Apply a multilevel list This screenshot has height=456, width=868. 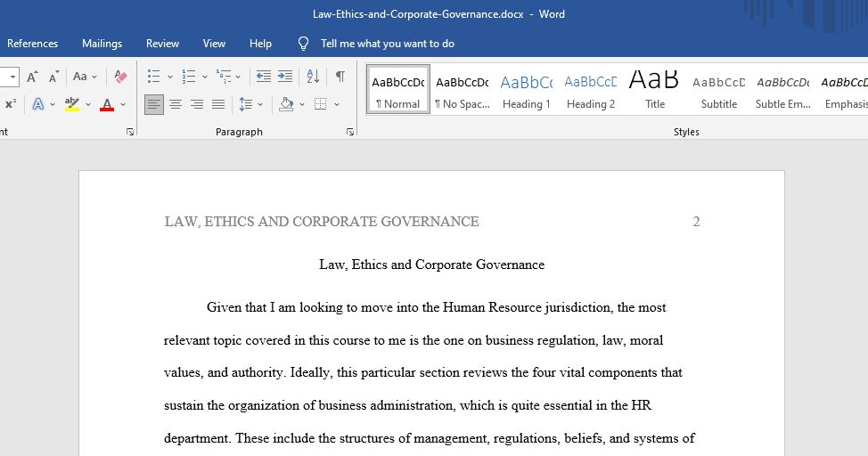224,77
